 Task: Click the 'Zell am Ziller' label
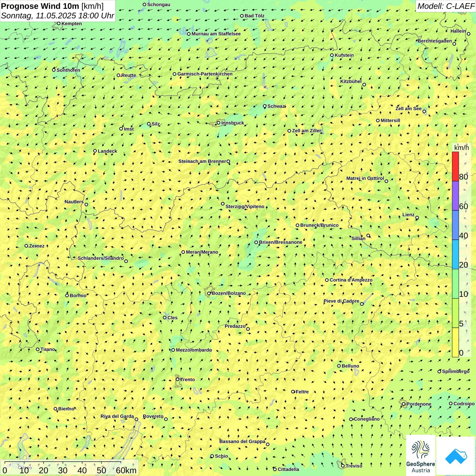pyautogui.click(x=306, y=131)
